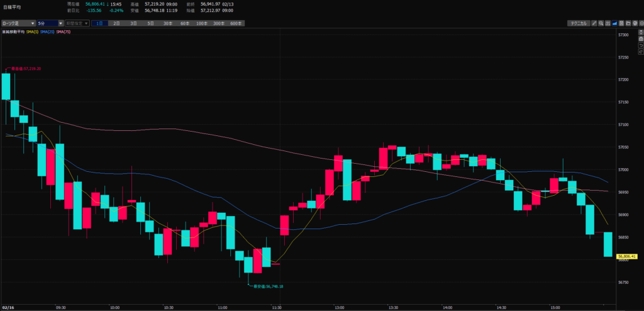Screen dimensions: 644x311
Task: Toggle the SMA(25) indicator label
Action: coord(48,31)
